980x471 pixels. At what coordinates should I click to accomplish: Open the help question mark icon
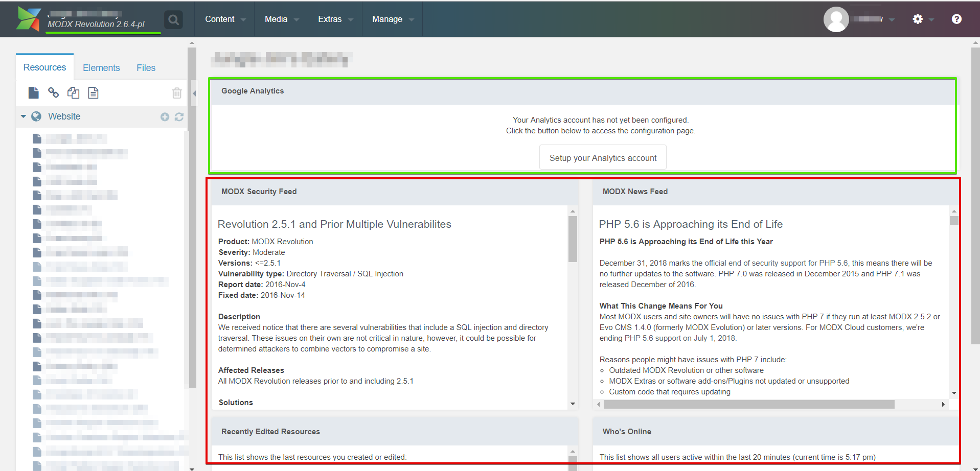[956, 19]
